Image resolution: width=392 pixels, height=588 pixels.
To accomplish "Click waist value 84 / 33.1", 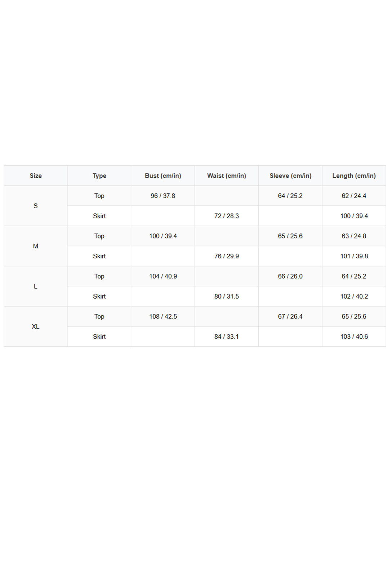I will (227, 337).
